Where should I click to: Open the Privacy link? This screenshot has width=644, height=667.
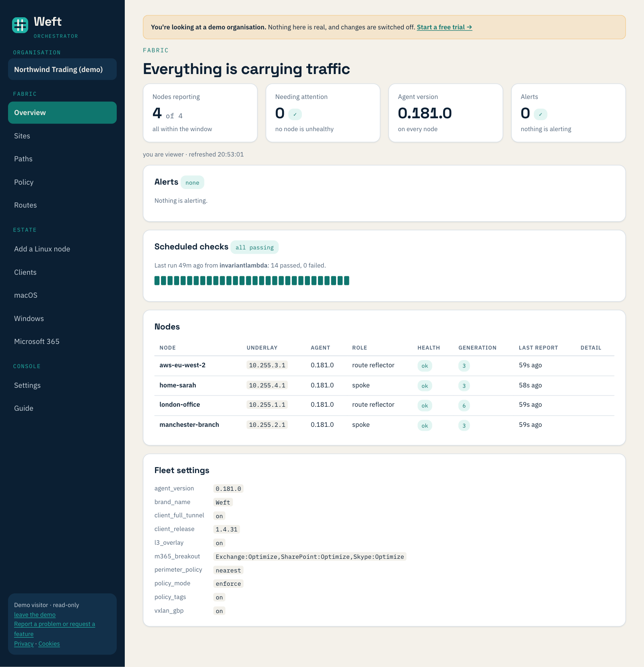tap(24, 644)
